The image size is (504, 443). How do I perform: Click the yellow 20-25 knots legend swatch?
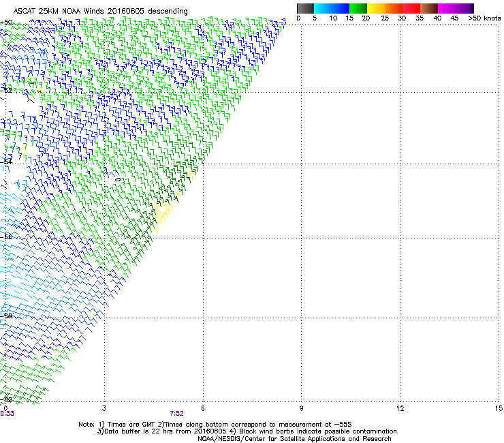point(376,8)
